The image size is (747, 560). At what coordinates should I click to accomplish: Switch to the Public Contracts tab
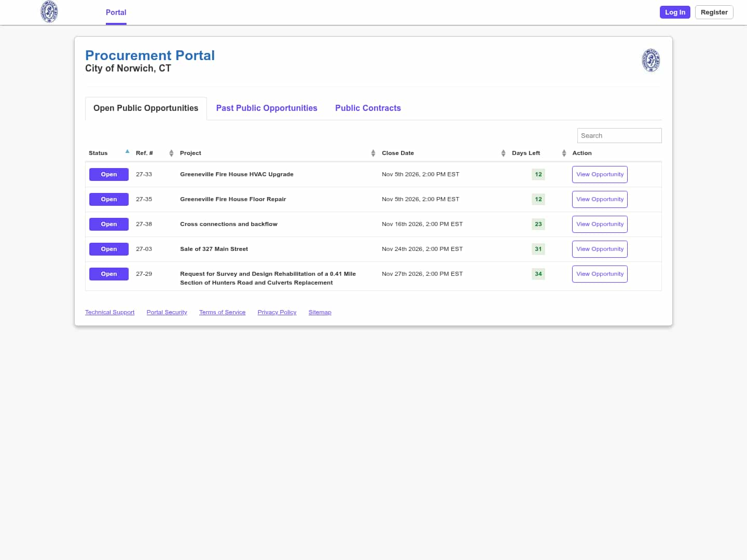(x=368, y=108)
